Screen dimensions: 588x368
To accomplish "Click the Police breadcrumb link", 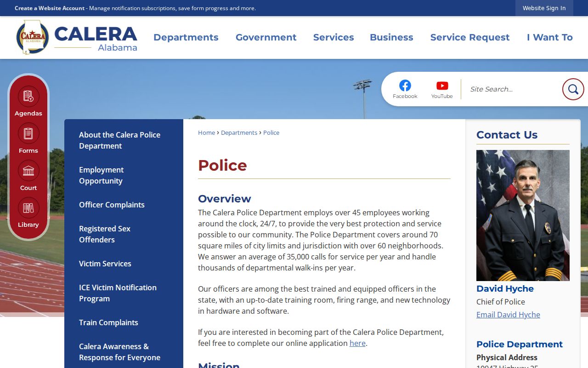I will [271, 132].
